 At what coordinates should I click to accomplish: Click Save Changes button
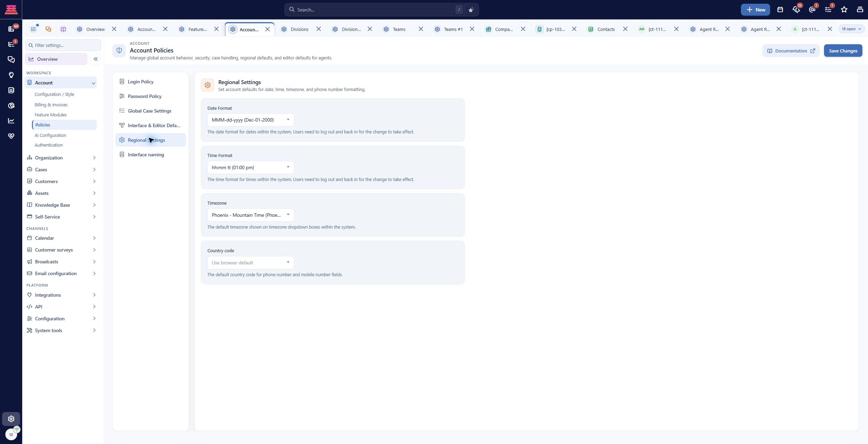click(843, 51)
